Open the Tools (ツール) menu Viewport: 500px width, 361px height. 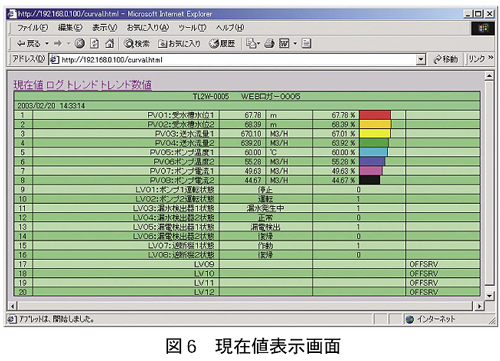pyautogui.click(x=192, y=28)
